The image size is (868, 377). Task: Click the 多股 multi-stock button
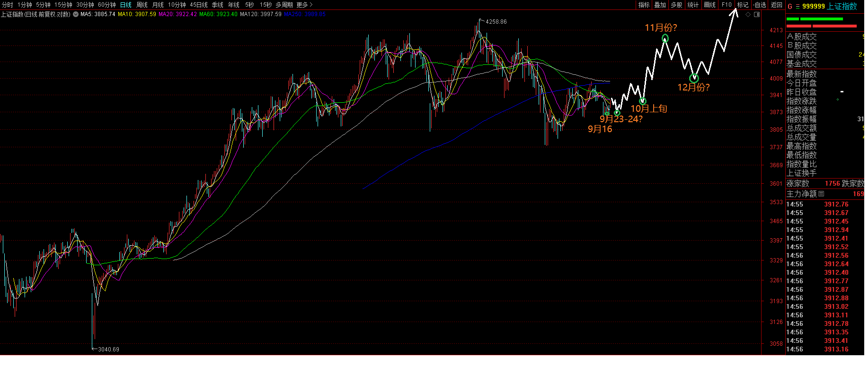point(677,5)
